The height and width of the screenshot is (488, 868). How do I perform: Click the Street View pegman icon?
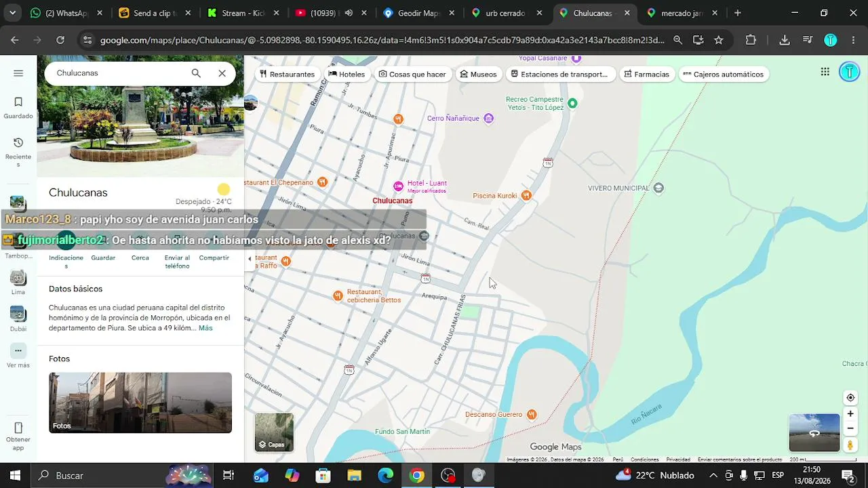click(x=850, y=445)
